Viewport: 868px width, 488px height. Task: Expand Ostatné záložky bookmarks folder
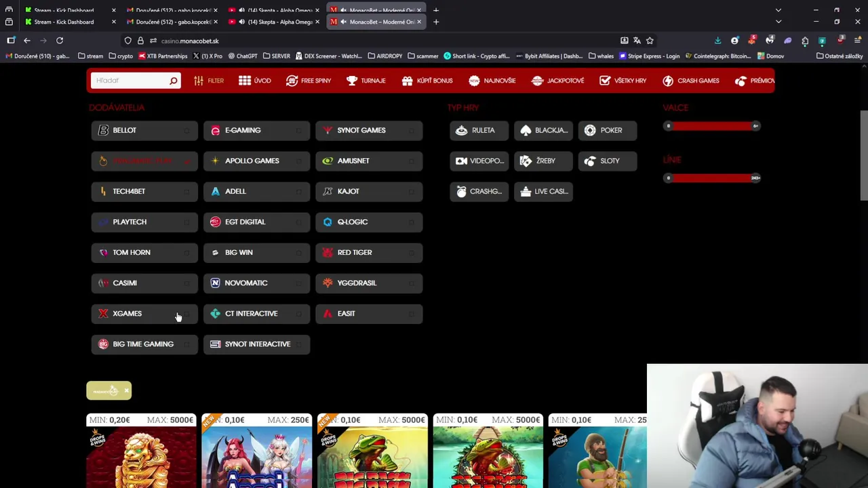[x=840, y=56]
